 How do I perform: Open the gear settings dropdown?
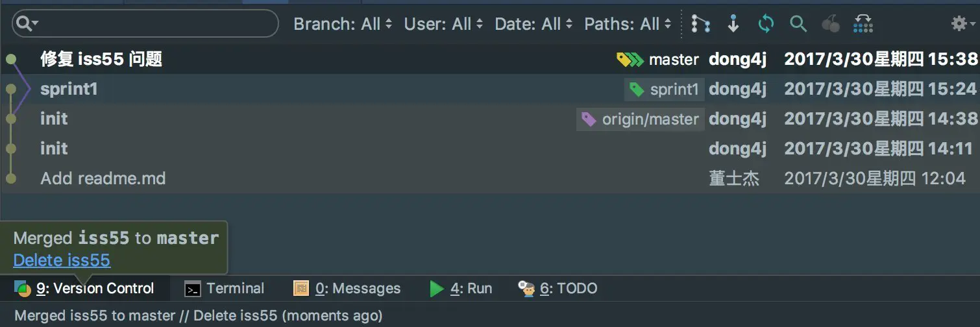click(963, 24)
